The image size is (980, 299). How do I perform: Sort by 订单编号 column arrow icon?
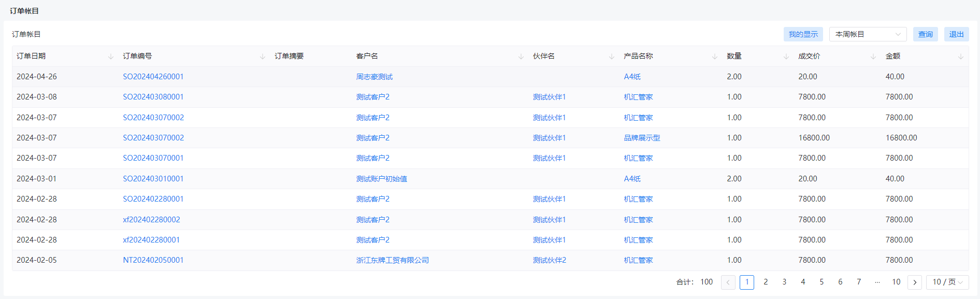(x=263, y=56)
